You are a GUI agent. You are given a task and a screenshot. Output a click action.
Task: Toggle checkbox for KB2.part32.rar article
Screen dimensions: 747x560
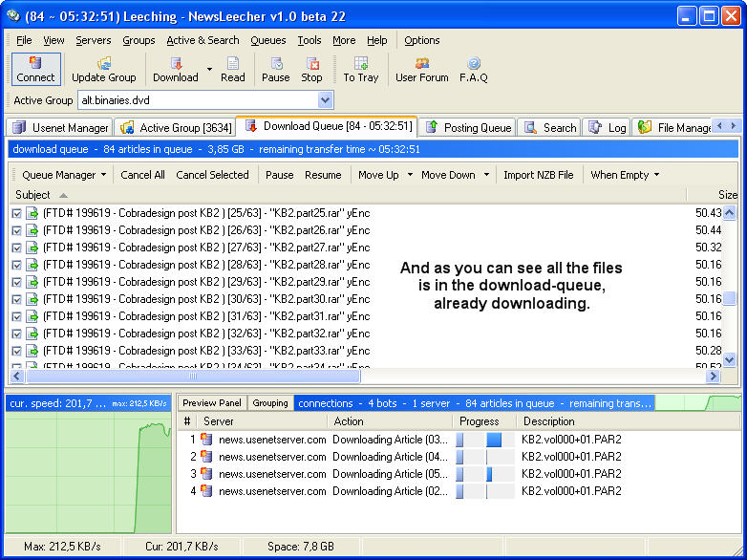point(16,334)
